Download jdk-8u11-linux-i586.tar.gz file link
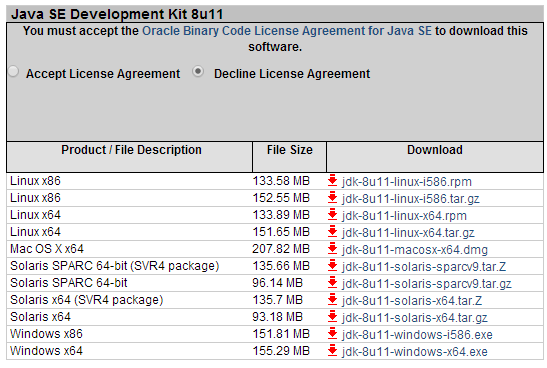This screenshot has width=547, height=368. pyautogui.click(x=411, y=198)
